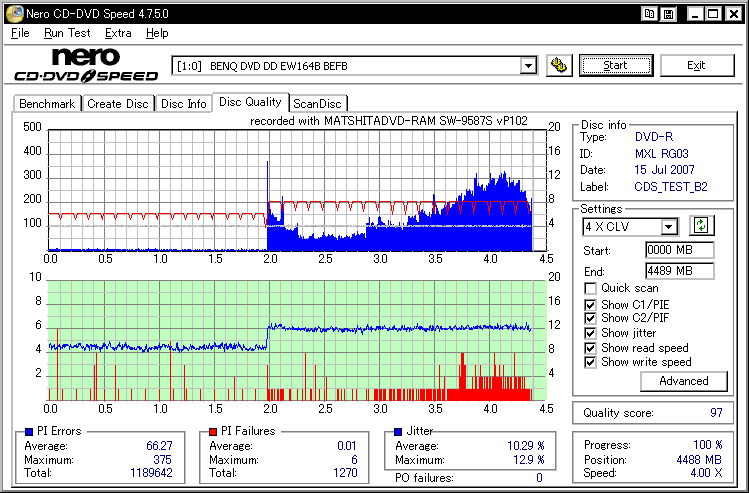Uncheck Show C2/PIF option

(590, 318)
